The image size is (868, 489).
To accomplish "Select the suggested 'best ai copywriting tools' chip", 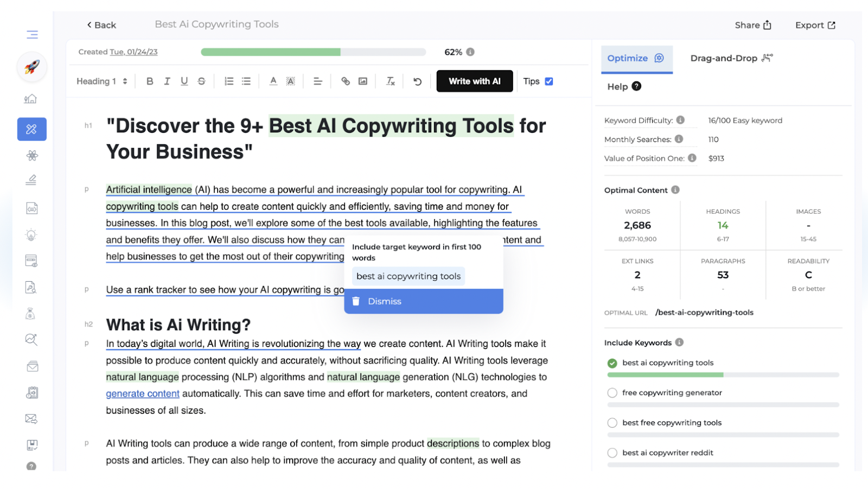I will click(x=409, y=276).
